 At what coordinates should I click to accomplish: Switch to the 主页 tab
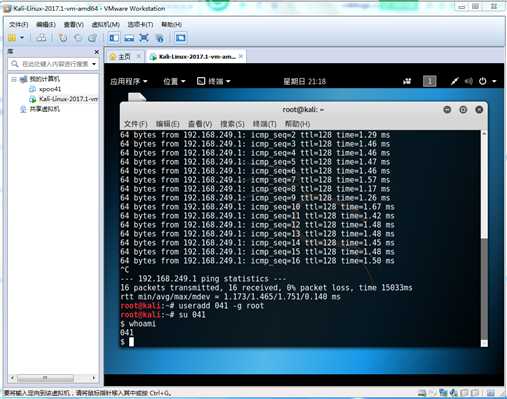tap(124, 57)
